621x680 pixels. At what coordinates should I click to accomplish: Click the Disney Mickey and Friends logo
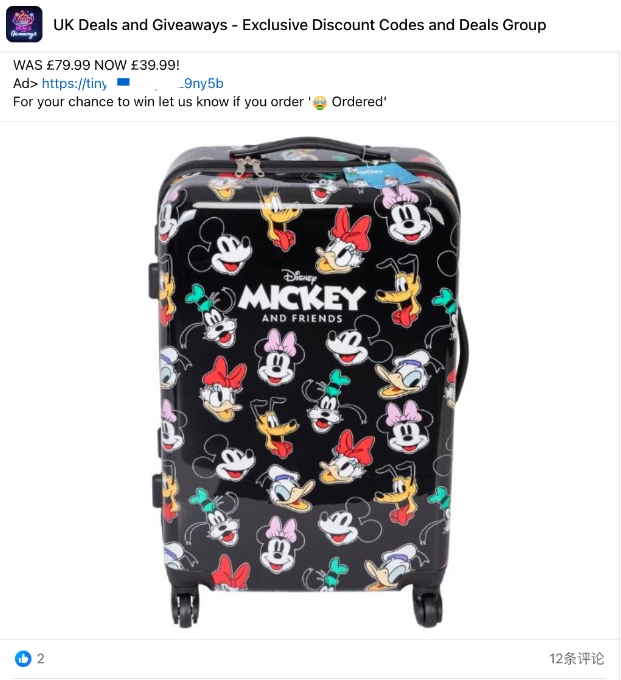[x=301, y=297]
